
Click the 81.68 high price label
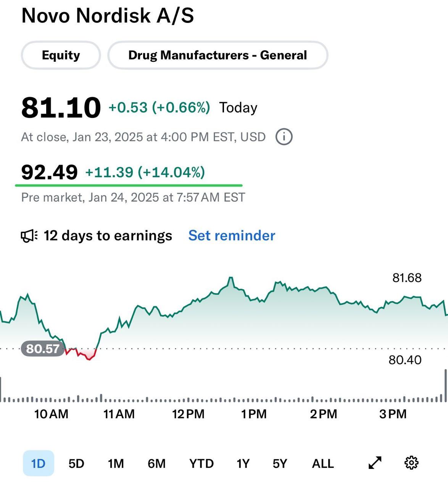tap(407, 278)
